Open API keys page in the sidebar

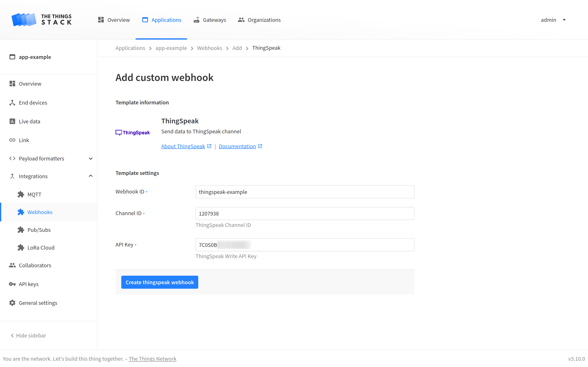[28, 284]
